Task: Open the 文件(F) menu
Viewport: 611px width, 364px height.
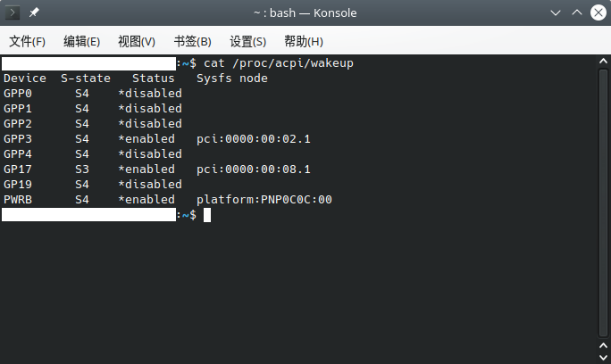Action: coord(28,41)
